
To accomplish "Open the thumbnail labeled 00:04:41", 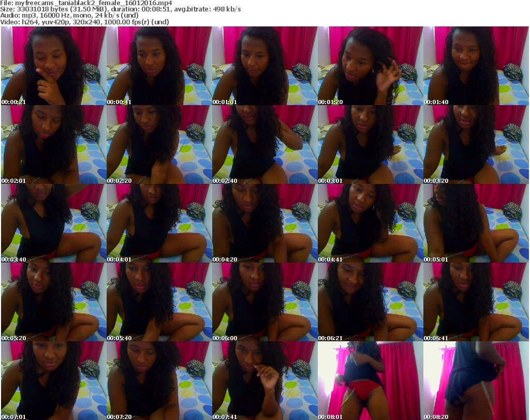I will (371, 223).
